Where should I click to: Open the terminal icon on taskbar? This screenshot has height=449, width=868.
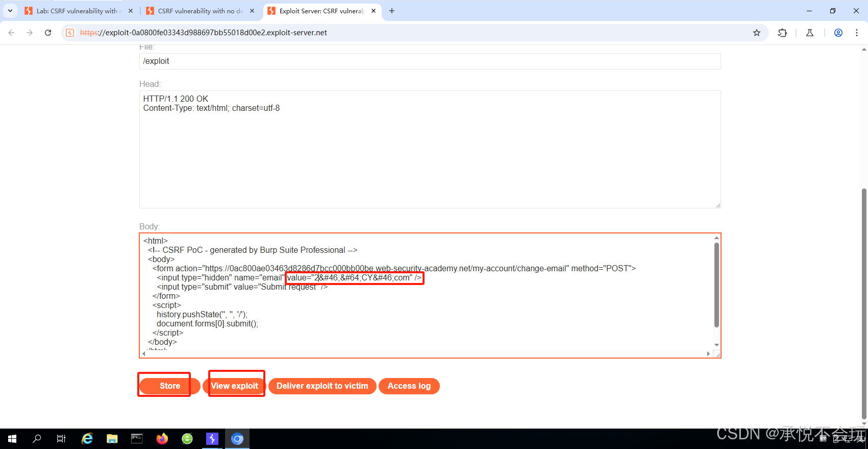click(x=137, y=439)
